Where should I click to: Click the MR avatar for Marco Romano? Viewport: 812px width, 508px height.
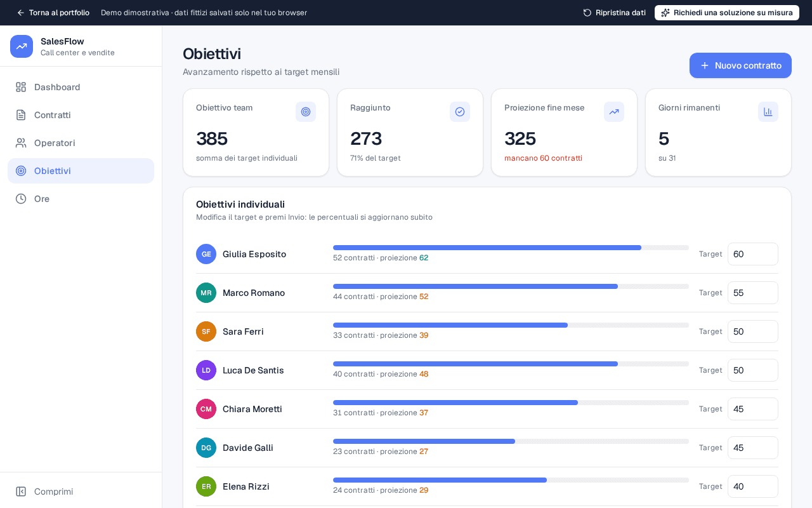coord(206,293)
